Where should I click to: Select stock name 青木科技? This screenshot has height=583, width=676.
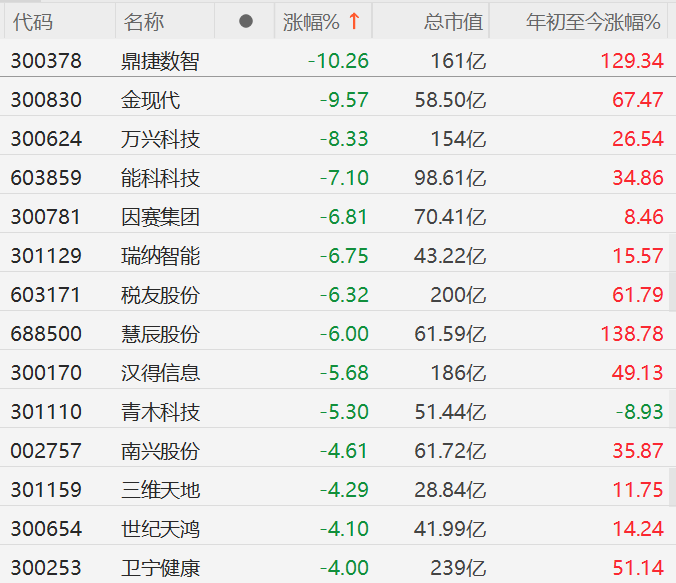pos(160,412)
